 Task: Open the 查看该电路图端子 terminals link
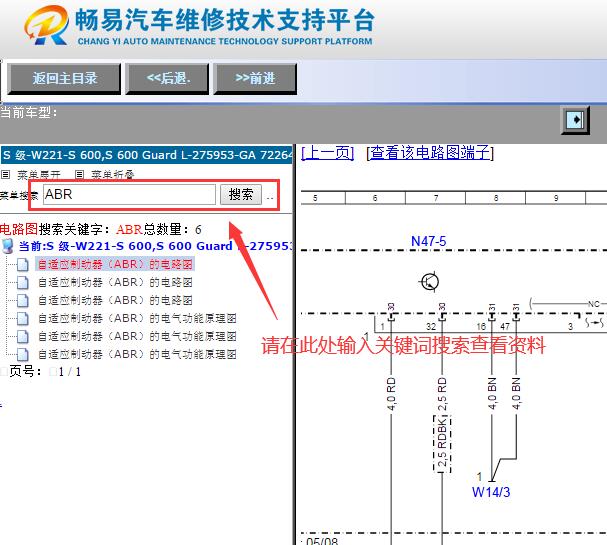tap(430, 153)
